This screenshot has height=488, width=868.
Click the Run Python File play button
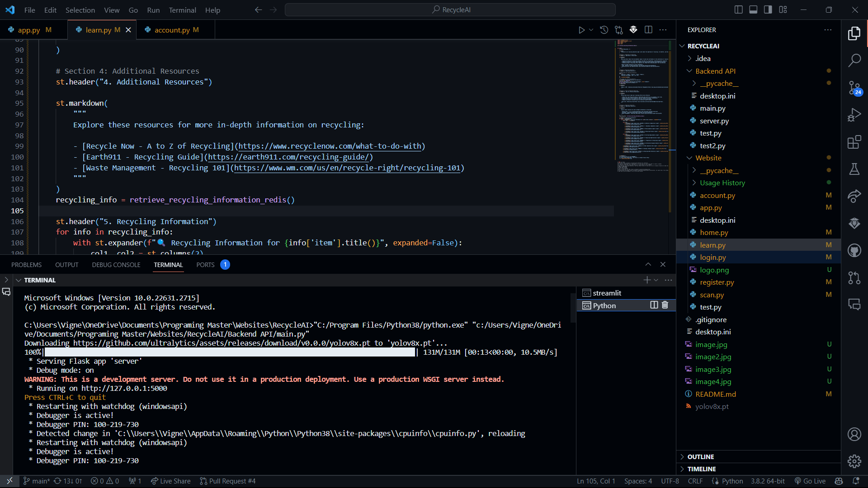coord(581,30)
